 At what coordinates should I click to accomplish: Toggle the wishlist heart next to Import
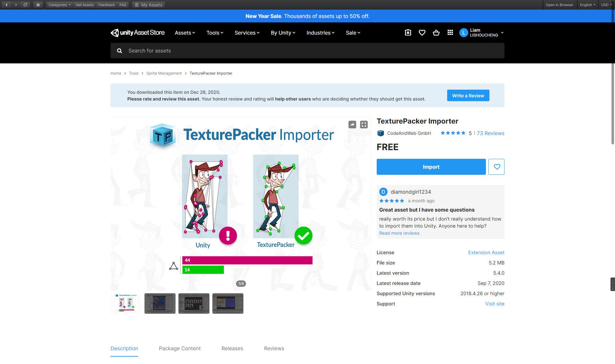pos(496,166)
